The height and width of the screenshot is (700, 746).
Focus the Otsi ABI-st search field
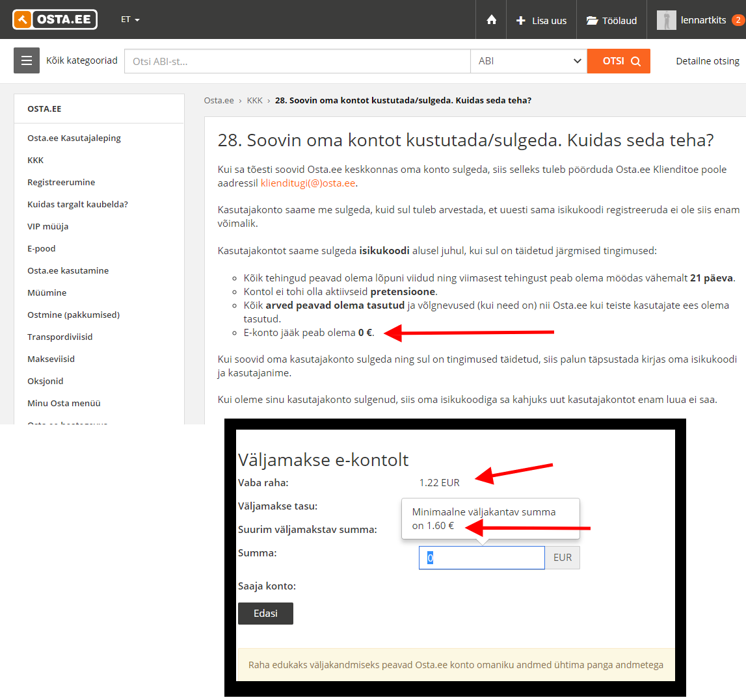297,61
